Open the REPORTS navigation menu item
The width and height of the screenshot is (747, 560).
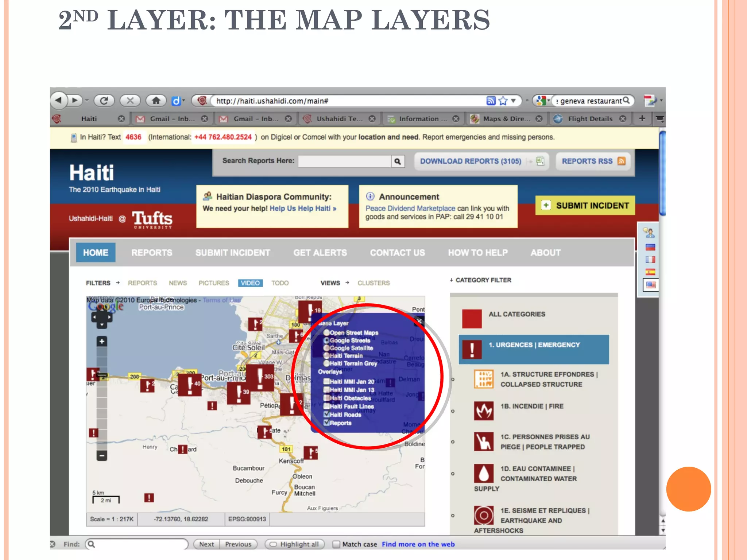[x=152, y=252]
